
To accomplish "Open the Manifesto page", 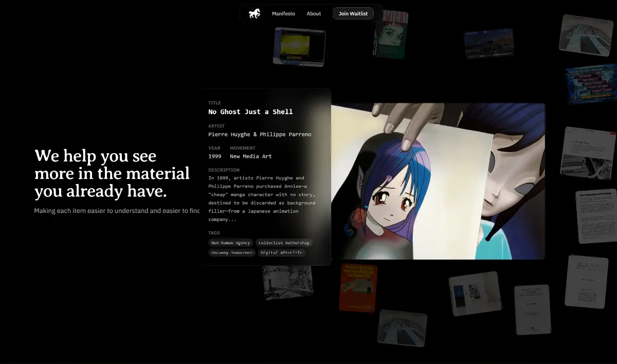I will [x=283, y=13].
